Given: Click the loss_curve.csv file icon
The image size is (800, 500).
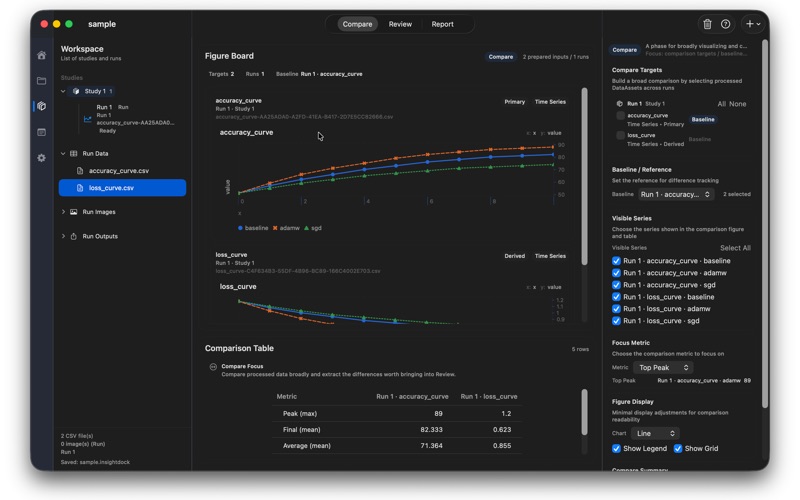Looking at the screenshot, I should click(x=80, y=188).
